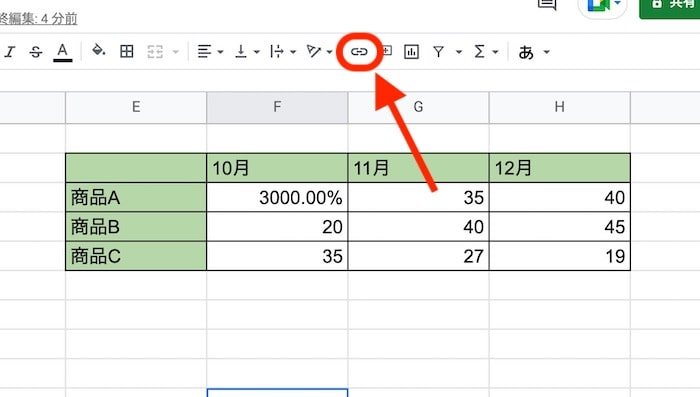Select the 商品B cell
Screen dimensions: 700x397
click(136, 227)
